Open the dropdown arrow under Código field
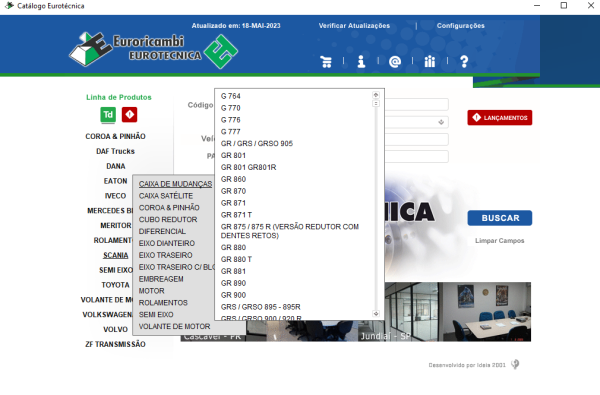This screenshot has height=395, width=600. (441, 122)
